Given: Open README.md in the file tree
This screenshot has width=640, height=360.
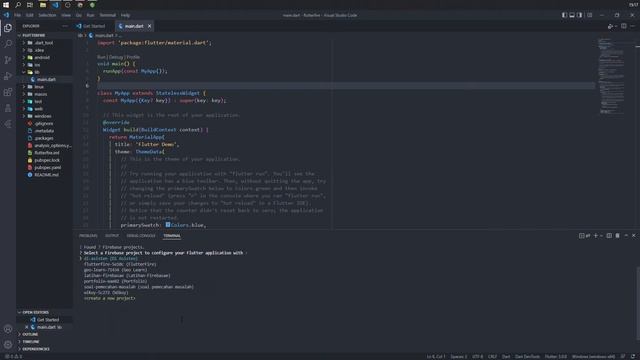Looking at the screenshot, I should [46, 175].
